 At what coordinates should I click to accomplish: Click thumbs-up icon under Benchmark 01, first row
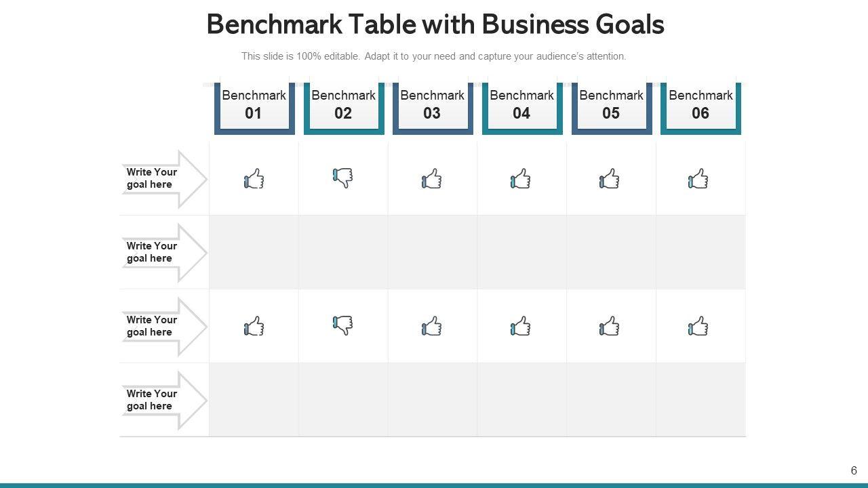[x=254, y=180]
